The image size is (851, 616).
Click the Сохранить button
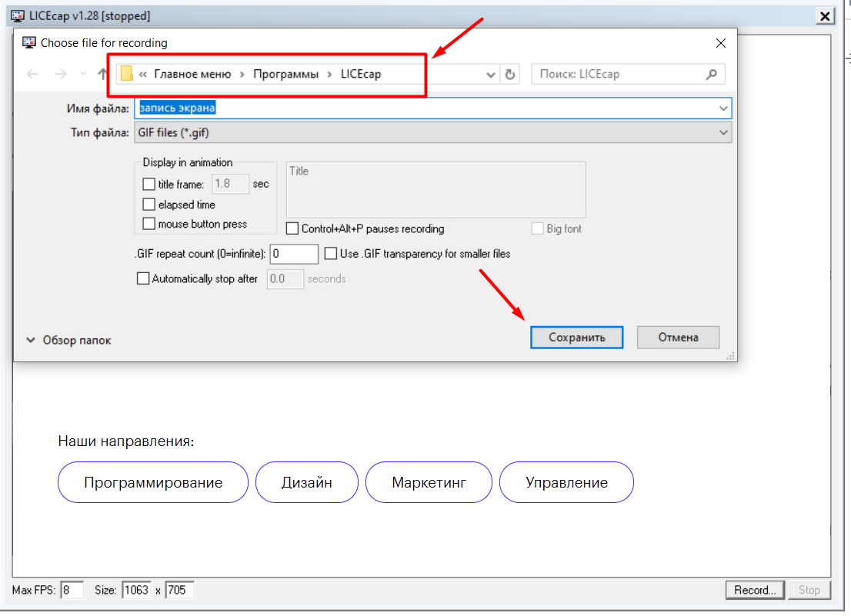576,338
